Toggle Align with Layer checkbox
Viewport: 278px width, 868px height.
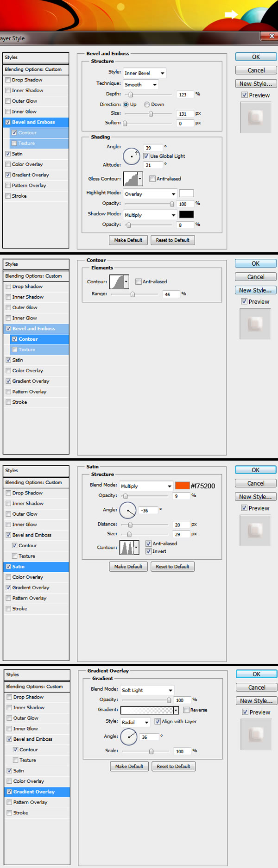coord(158,721)
